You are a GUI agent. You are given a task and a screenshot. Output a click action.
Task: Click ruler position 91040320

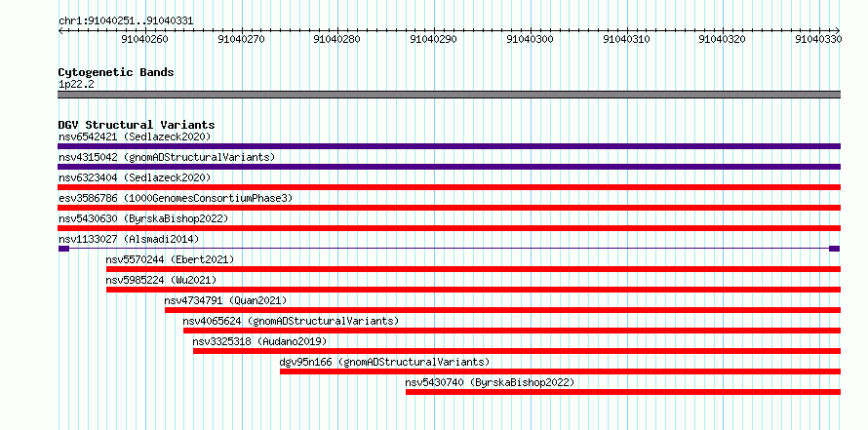723,39
